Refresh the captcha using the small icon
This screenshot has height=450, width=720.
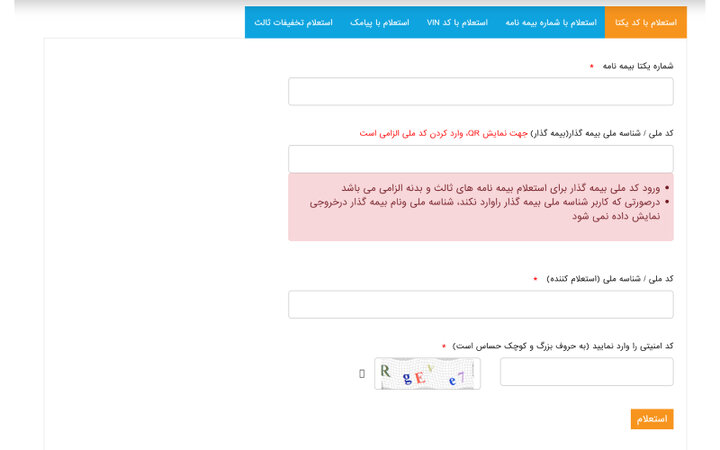click(x=362, y=374)
